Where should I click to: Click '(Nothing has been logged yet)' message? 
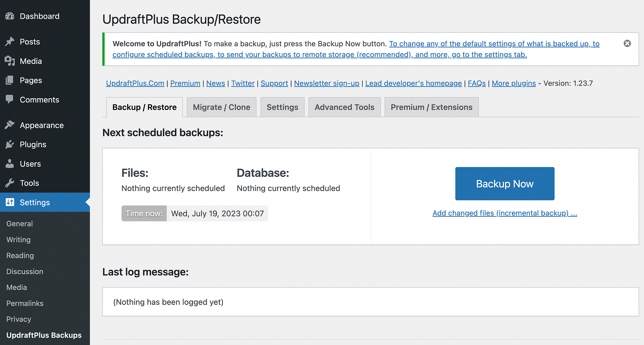(x=168, y=302)
